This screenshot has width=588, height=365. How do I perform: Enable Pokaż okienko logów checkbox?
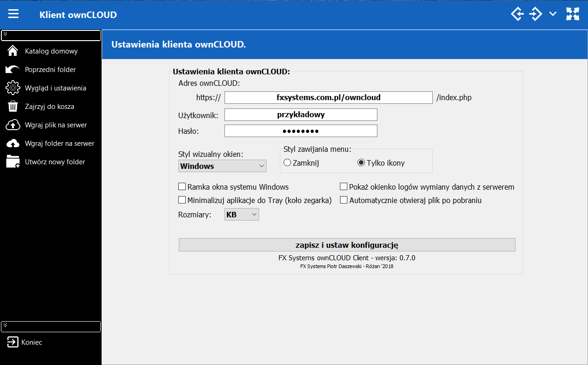click(x=344, y=187)
